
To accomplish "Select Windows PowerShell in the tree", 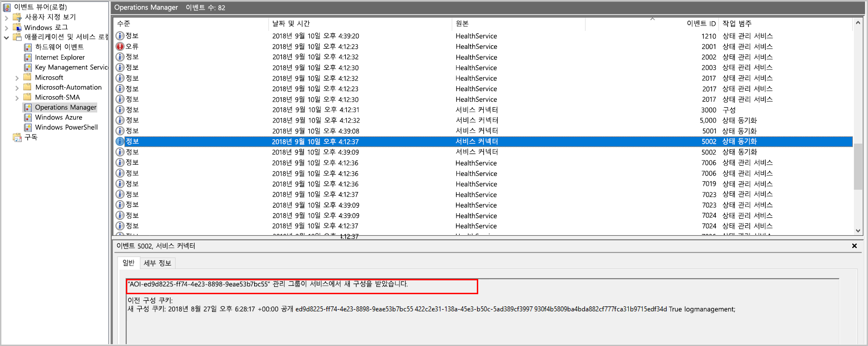I will 66,127.
